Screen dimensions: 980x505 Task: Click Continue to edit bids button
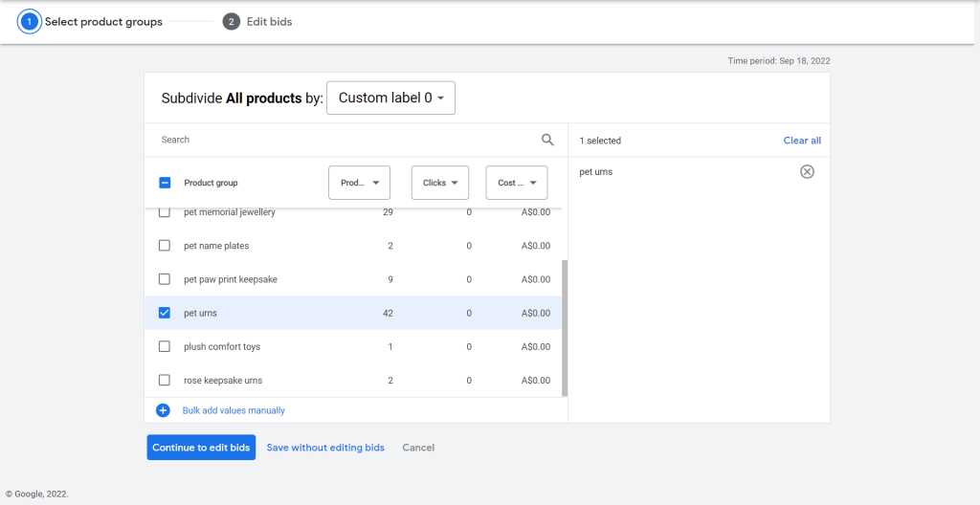coord(201,448)
